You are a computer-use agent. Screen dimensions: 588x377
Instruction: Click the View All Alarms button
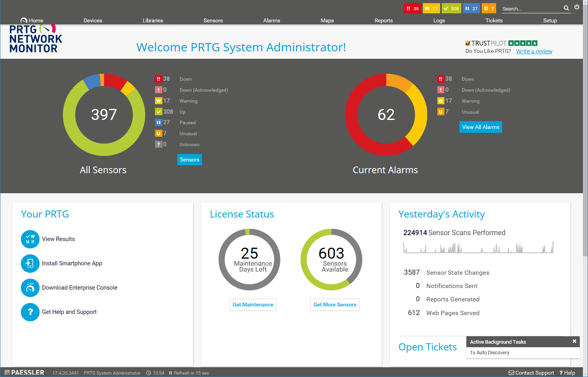click(481, 127)
